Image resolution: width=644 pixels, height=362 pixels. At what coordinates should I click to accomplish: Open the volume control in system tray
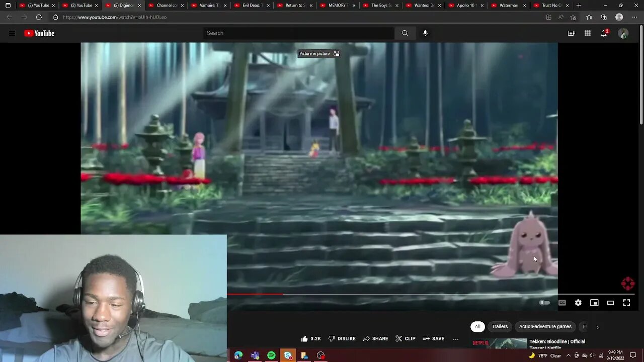pyautogui.click(x=592, y=355)
